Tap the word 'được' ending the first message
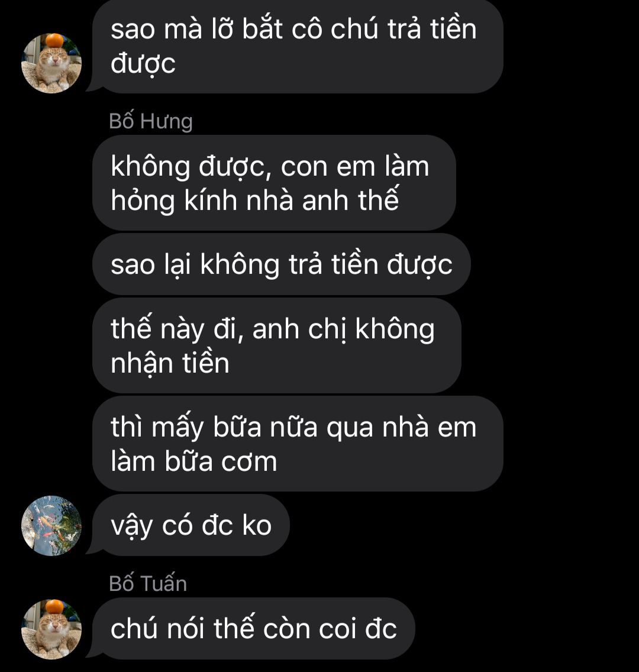Image resolution: width=639 pixels, height=672 pixels. 143,64
